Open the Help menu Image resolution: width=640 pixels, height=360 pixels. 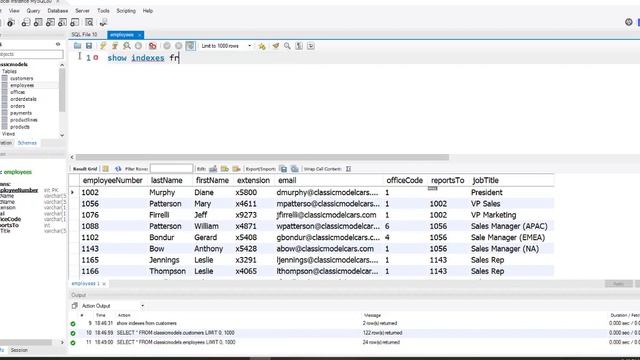147,11
